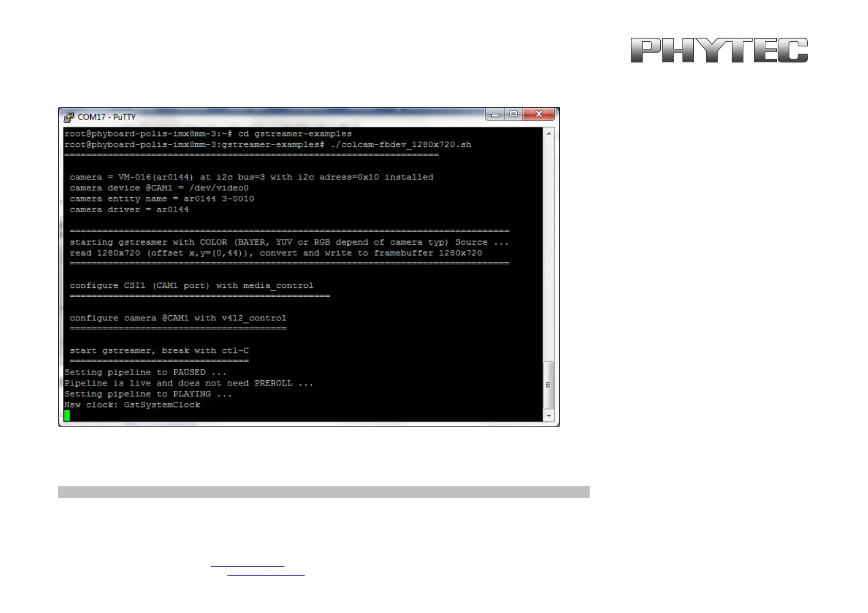Image resolution: width=868 pixels, height=613 pixels.
Task: Click the 'configure camera @CAM1 with v4l2_control' line
Action: pos(178,318)
